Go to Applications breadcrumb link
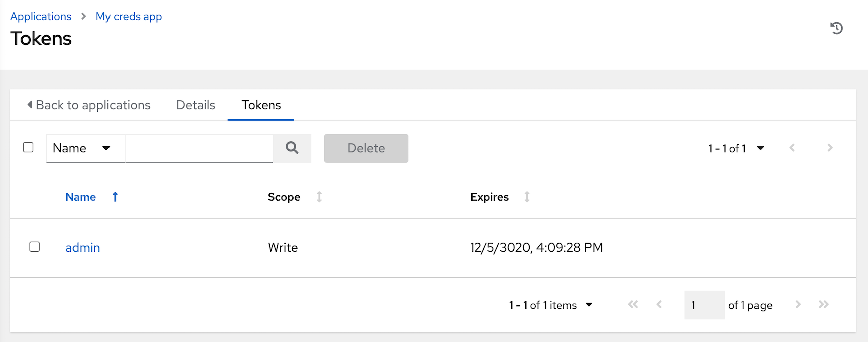The width and height of the screenshot is (868, 342). (41, 16)
